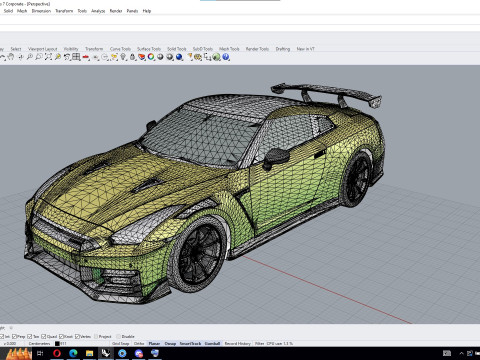
Task: Choose the Zoom Window tool
Action: tap(39, 57)
